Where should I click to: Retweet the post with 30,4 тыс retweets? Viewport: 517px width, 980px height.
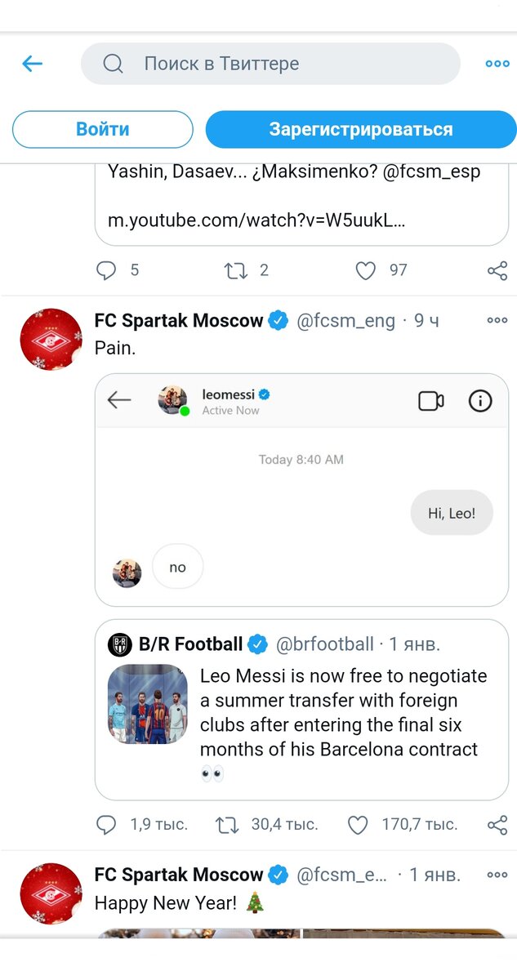coord(227,824)
